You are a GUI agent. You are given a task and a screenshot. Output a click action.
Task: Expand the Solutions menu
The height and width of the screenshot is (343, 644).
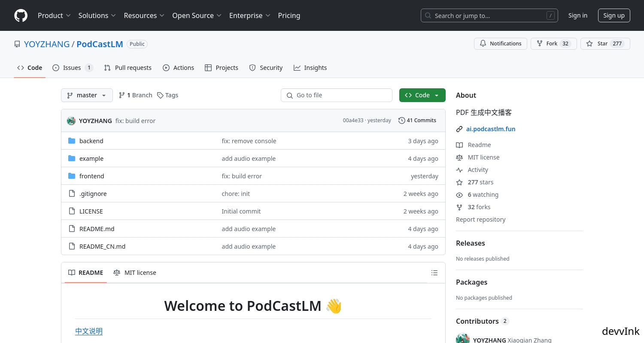(97, 15)
